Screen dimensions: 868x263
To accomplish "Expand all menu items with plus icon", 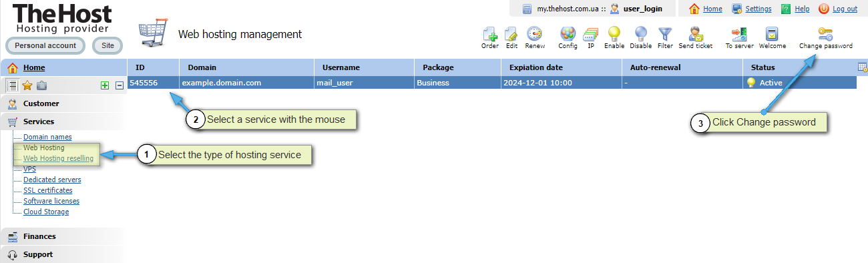I will click(x=105, y=85).
